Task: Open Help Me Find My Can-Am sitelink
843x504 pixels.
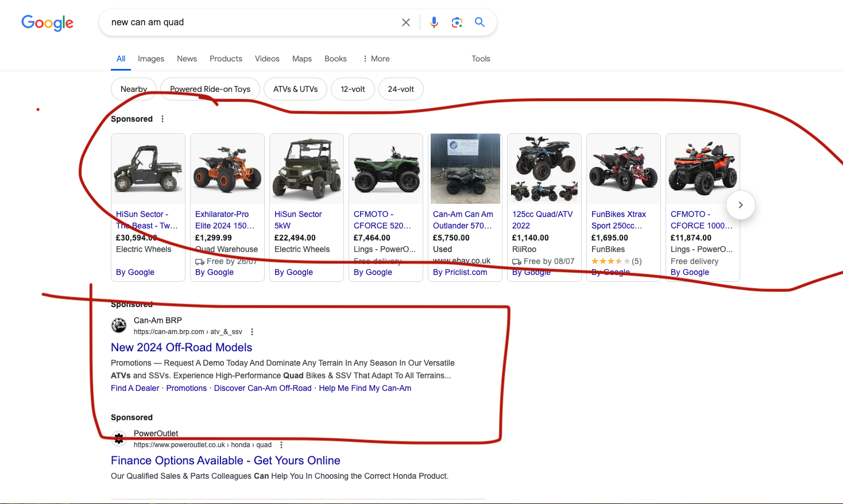Action: (365, 388)
